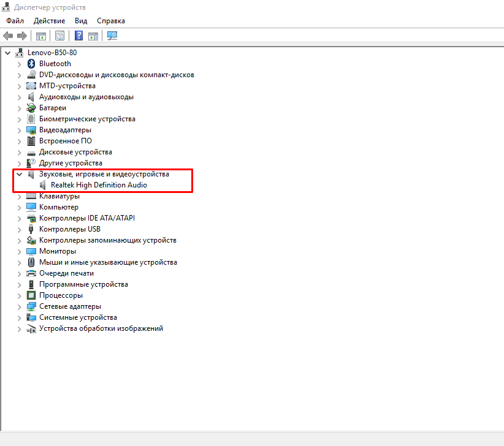Image resolution: width=504 pixels, height=446 pixels.
Task: Click the Диспетчер устройств title bar icon
Action: tap(6, 7)
